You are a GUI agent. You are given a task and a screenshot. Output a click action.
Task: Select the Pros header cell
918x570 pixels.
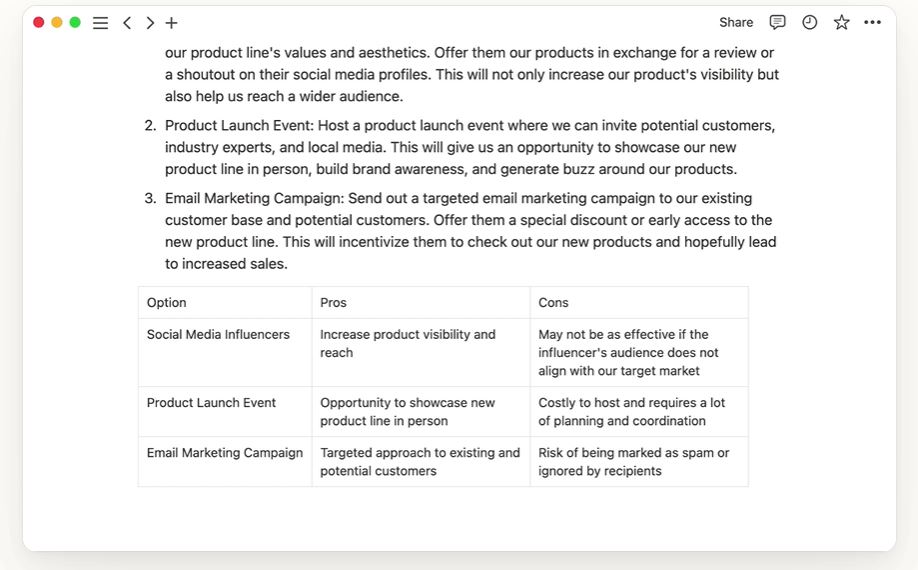point(421,303)
